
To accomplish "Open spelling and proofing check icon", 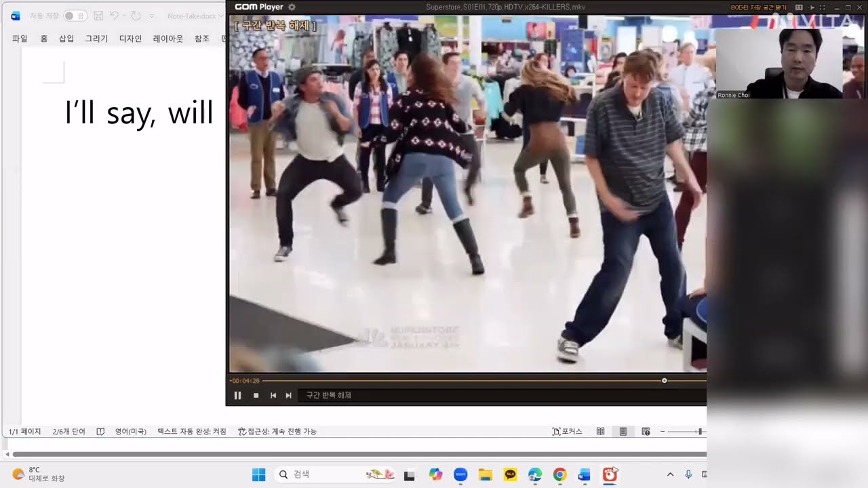I will tap(100, 431).
